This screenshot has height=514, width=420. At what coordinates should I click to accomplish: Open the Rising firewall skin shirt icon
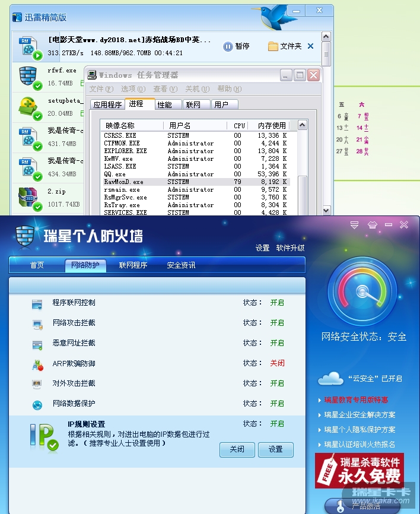372,225
